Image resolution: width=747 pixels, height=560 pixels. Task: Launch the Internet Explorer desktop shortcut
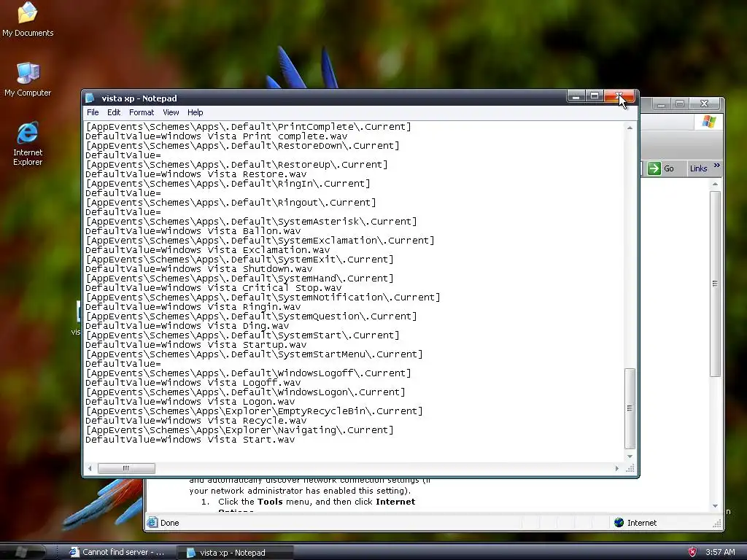28,144
